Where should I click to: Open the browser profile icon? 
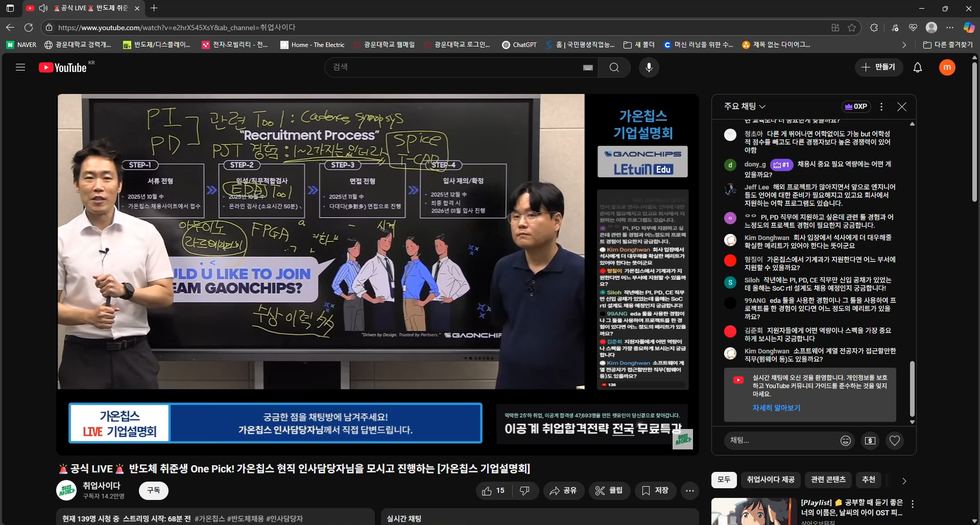(x=931, y=28)
